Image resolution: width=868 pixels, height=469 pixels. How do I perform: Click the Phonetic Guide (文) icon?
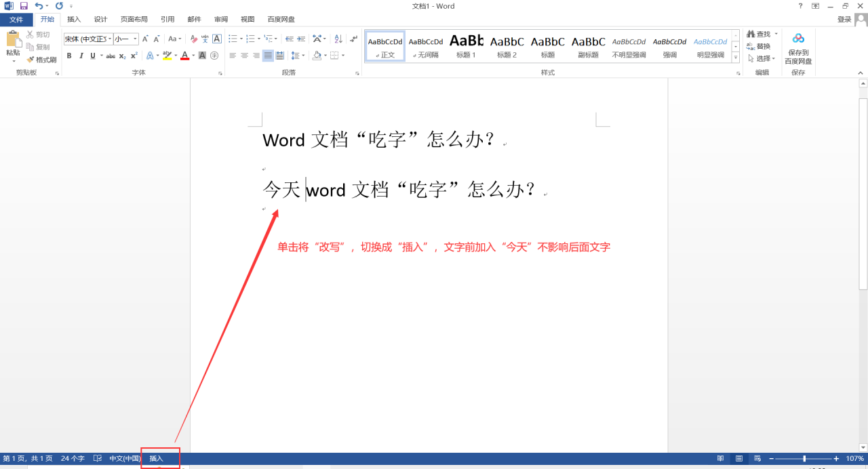pos(205,39)
